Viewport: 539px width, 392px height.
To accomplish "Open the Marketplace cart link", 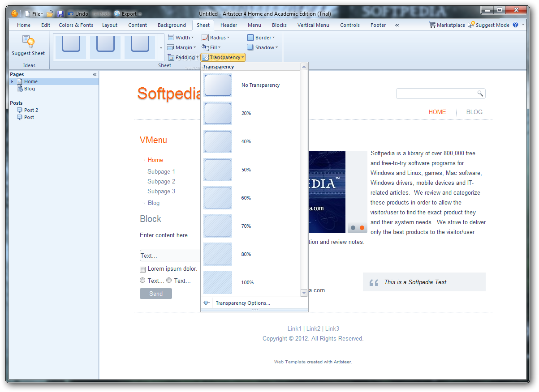I will (x=447, y=25).
